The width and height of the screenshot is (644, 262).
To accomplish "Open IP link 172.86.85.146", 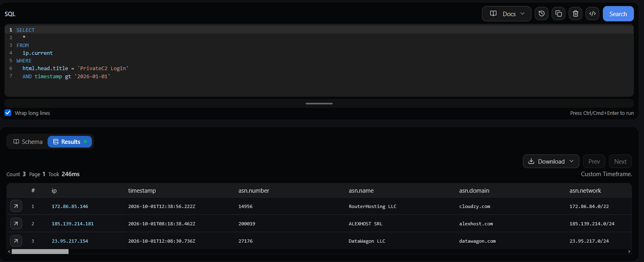I will pyautogui.click(x=70, y=207).
